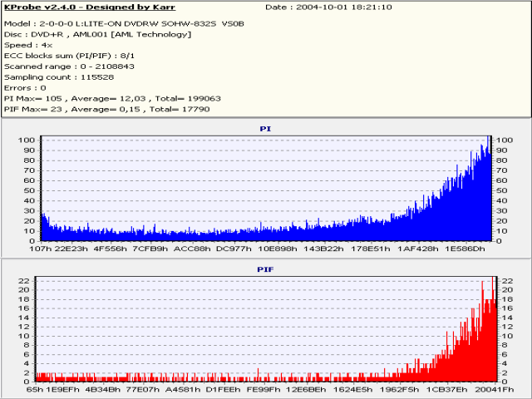The width and height of the screenshot is (532, 399).
Task: Select the Speed : 4x line
Action: [x=28, y=45]
